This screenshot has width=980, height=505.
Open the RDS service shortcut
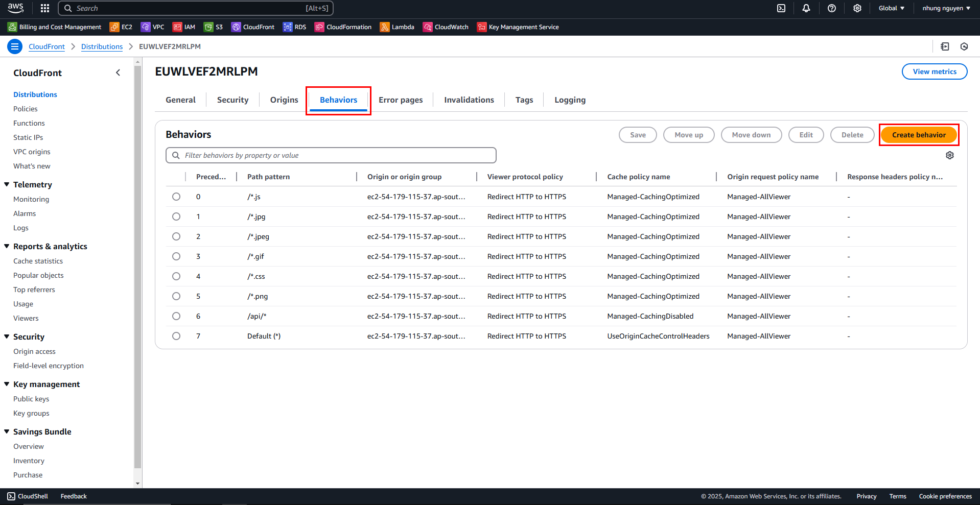coord(295,27)
